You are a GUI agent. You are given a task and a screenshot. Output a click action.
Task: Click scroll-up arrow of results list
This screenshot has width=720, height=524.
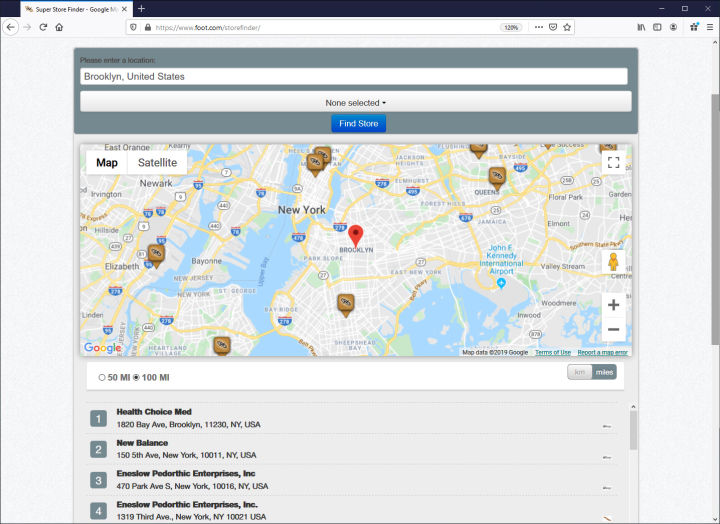[x=633, y=407]
